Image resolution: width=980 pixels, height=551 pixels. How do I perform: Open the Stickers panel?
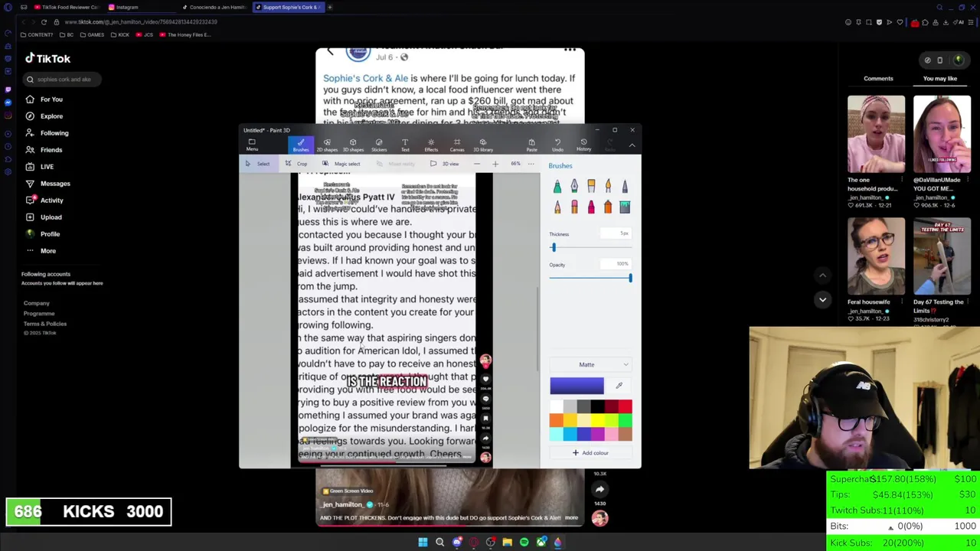pos(379,145)
